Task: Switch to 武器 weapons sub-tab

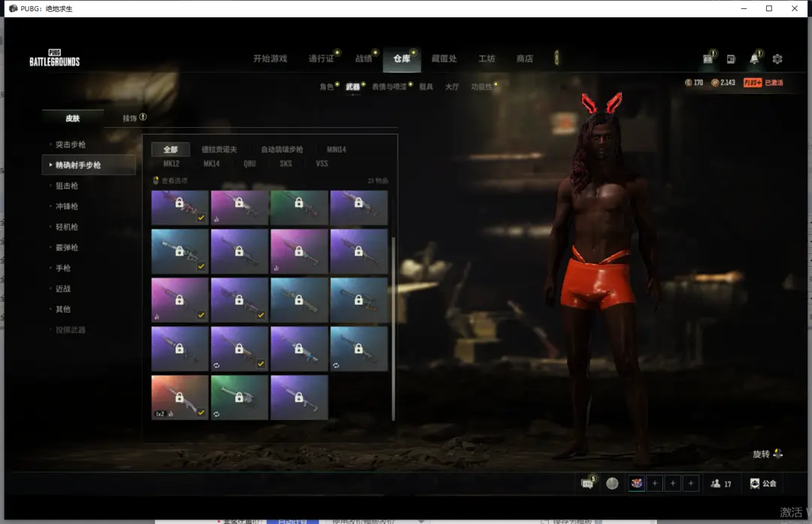Action: [353, 86]
